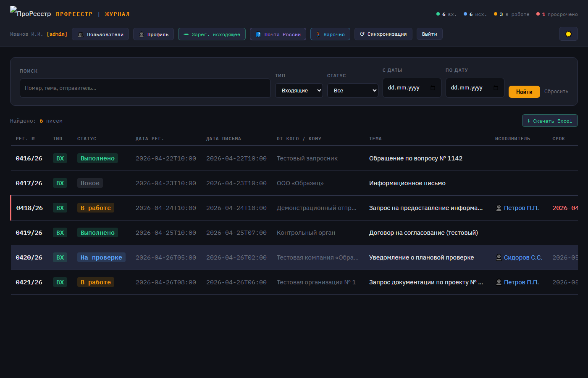
Task: Open calendar picker in С даты field
Action: pyautogui.click(x=433, y=88)
